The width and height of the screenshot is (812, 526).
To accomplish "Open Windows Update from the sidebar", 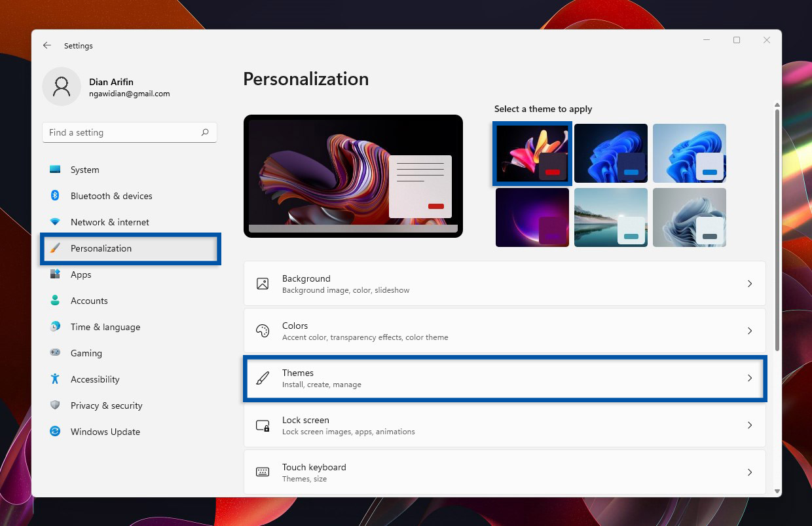I will [55, 432].
